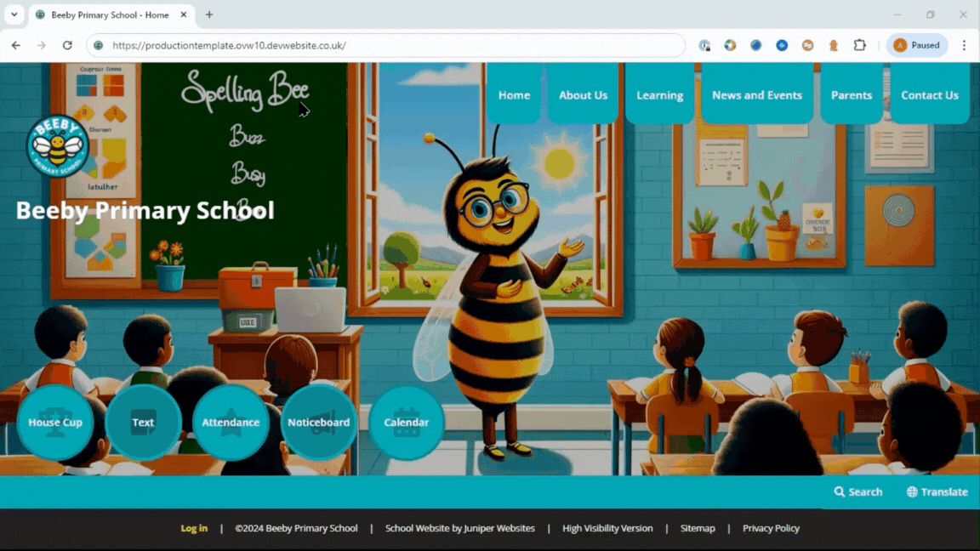
Task: Open the House Cup circle shortcut
Action: [x=55, y=423]
